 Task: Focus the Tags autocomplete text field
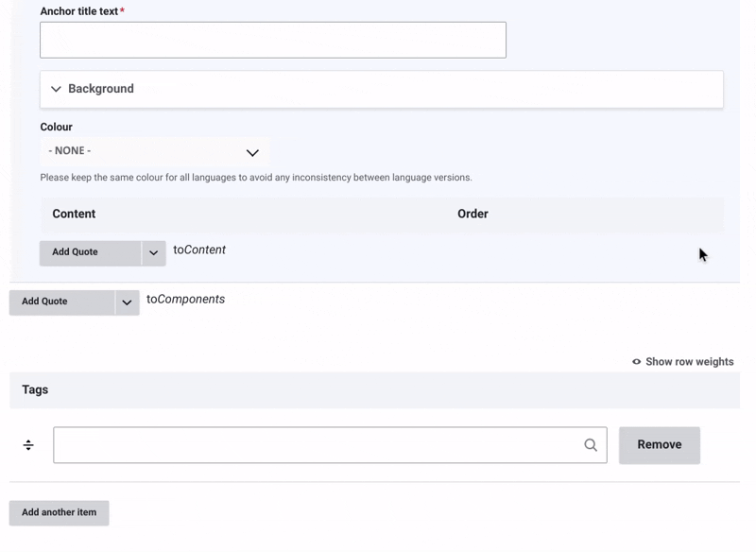tap(317, 445)
